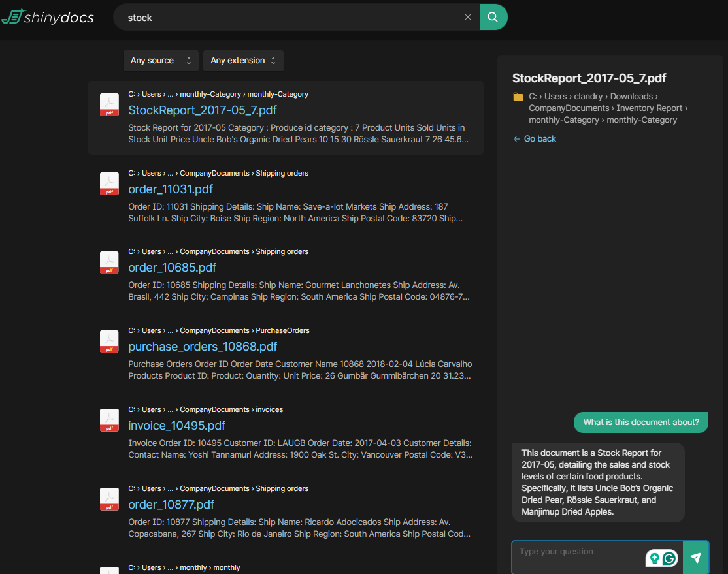Focus the Type your question input
Screen dimensions: 728x574
click(578, 552)
